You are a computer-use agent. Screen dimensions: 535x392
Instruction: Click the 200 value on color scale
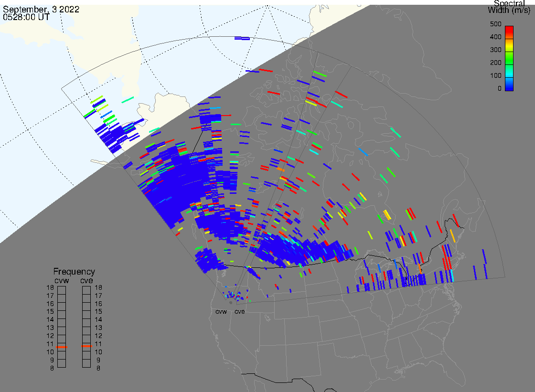(x=495, y=63)
